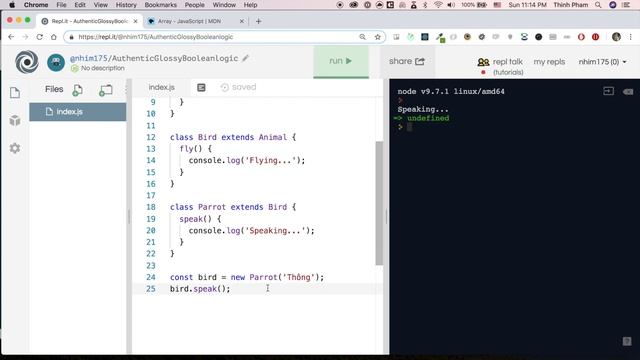Open the Chrome File menu
Screen dimensions: 640x360
(61, 5)
